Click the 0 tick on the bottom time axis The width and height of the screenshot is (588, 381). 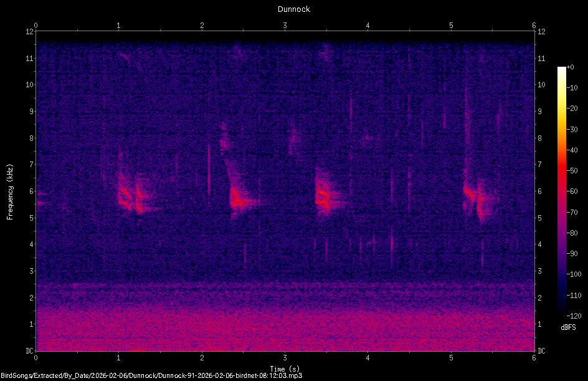(37, 359)
